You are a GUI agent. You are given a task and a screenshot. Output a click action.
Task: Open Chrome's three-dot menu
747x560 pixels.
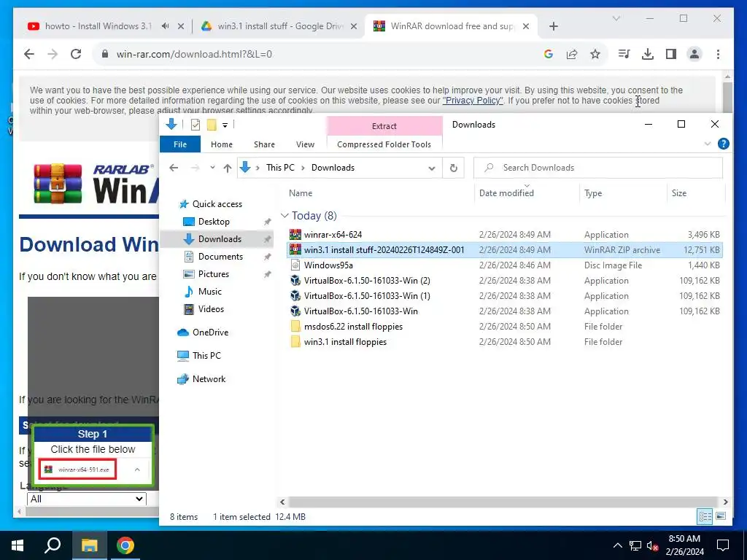[x=718, y=54]
